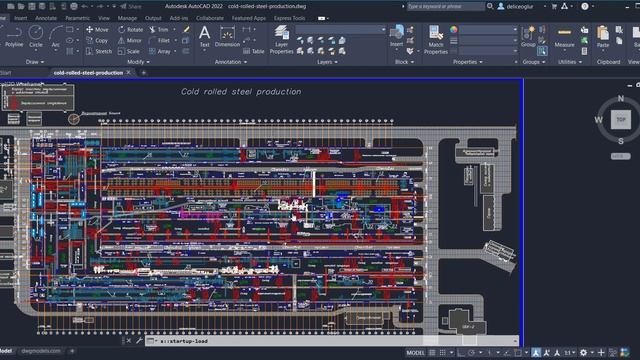The width and height of the screenshot is (640, 360).
Task: Open the Collaborate ribbon tab
Action: point(210,18)
